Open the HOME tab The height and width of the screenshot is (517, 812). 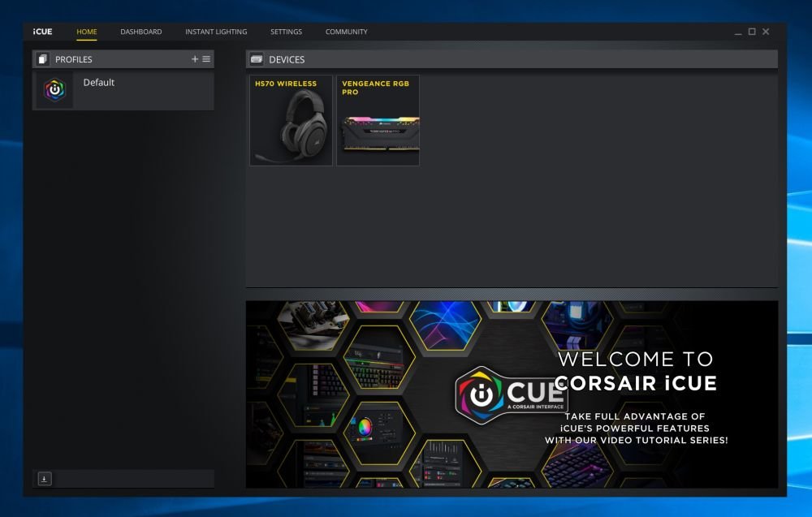[87, 32]
